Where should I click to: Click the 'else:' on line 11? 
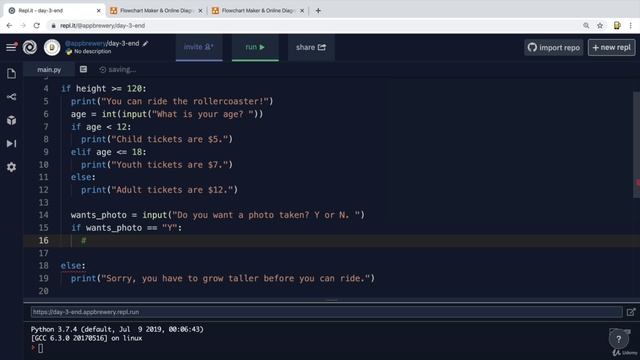[x=83, y=177]
